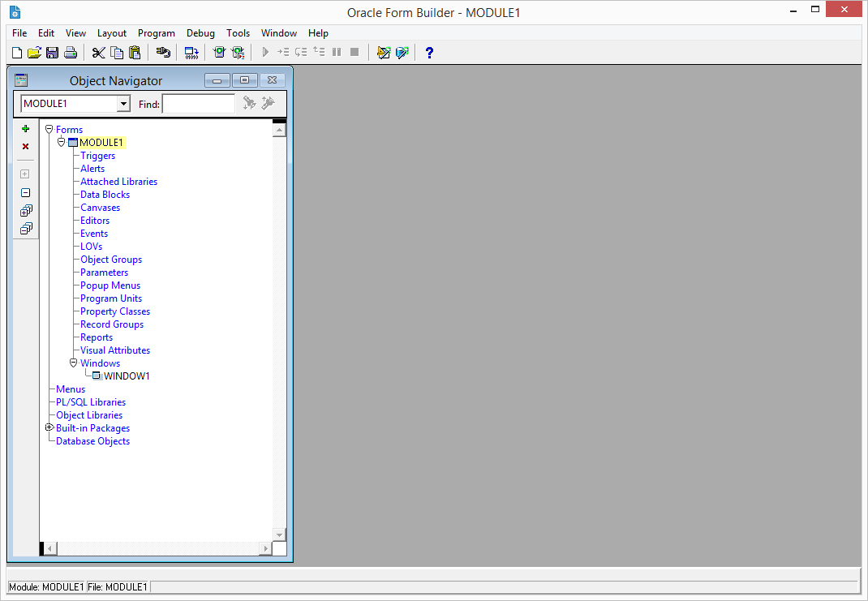The width and height of the screenshot is (868, 601).
Task: Click the Expand node icon in navigator sidebar
Action: coord(25,174)
